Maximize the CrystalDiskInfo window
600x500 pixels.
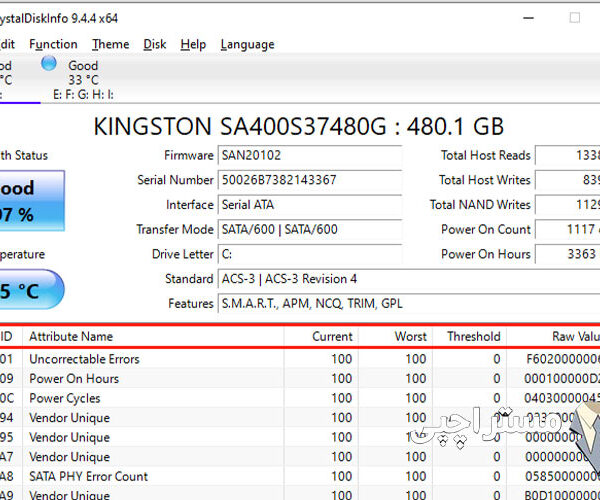point(574,18)
